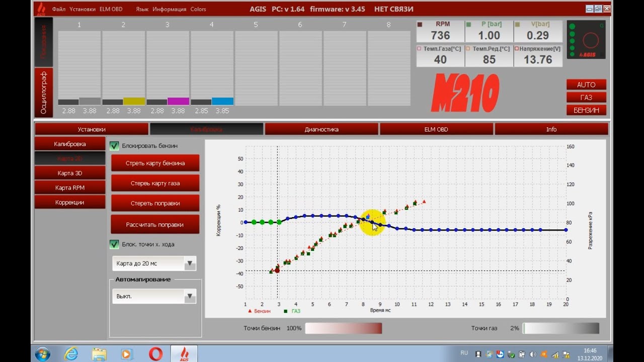Image resolution: width=644 pixels, height=362 pixels.
Task: Switch to the Диагностика tab
Action: click(x=321, y=129)
